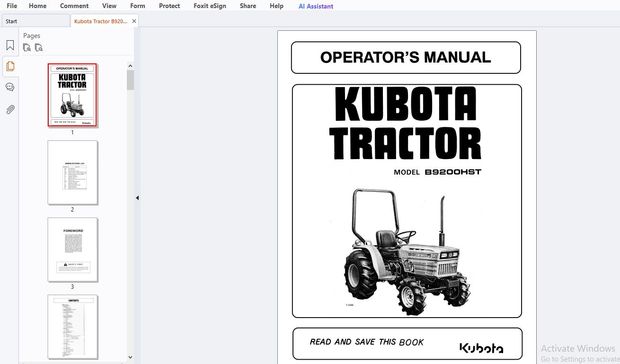Viewport: 620px width, 364px height.
Task: Click the first page thumbnail tool icon
Action: point(27,48)
